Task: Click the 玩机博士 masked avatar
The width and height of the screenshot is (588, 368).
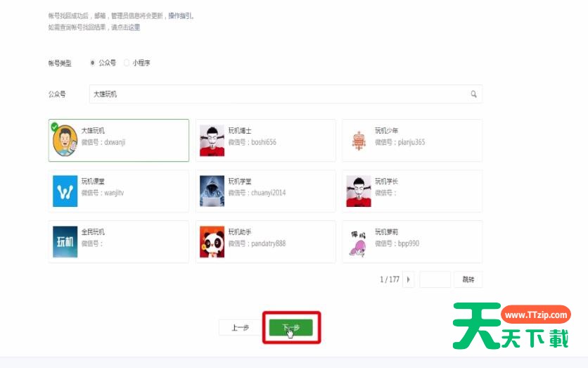Action: click(x=212, y=140)
